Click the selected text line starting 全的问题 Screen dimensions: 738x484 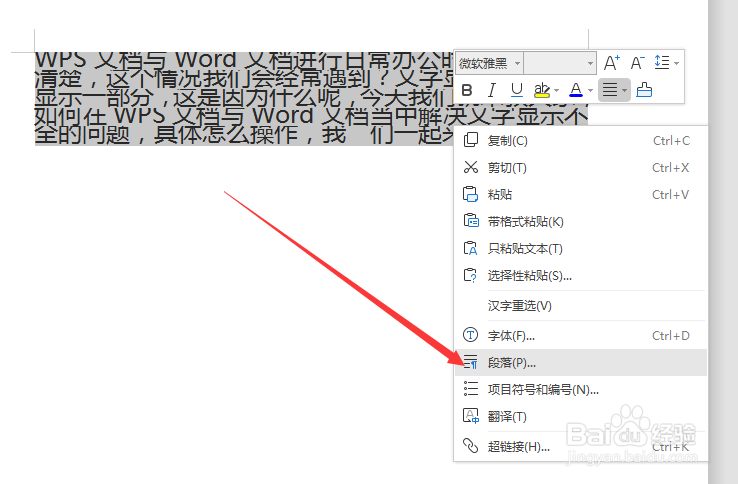[244, 135]
